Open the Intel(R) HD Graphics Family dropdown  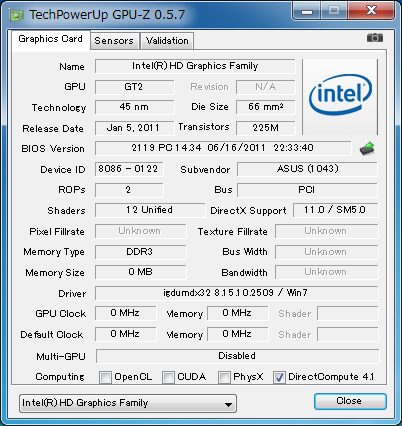(128, 403)
